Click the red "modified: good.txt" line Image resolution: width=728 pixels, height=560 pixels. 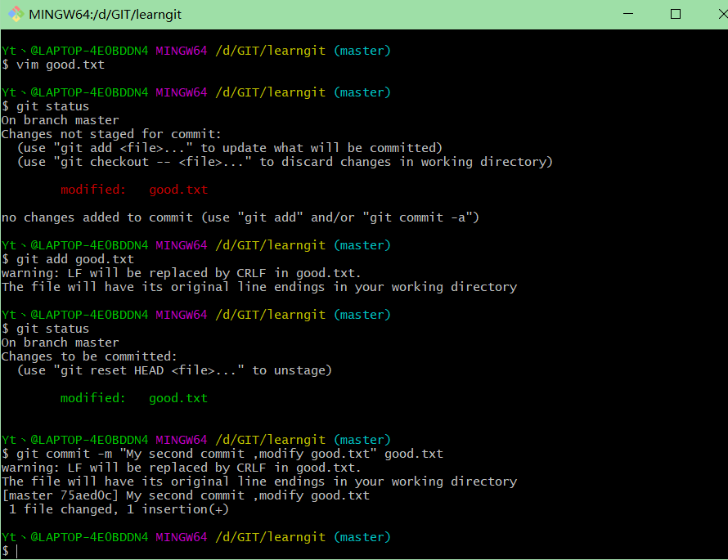pyautogui.click(x=134, y=190)
